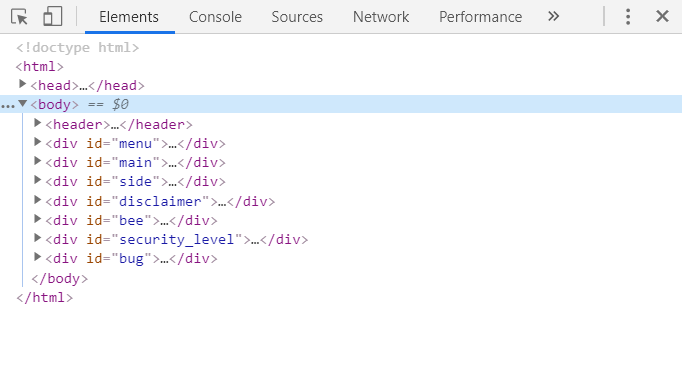682x391 pixels.
Task: Select the closing /body tag
Action: pyautogui.click(x=60, y=278)
